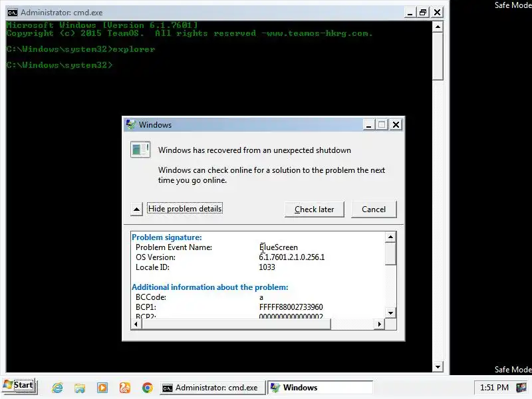Click the details pane scroll down arrow
This screenshot has height=399, width=532.
coord(390,313)
